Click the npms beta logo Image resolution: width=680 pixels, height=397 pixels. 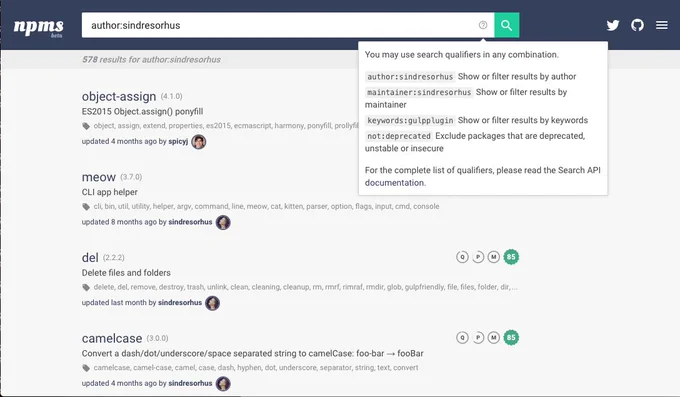(39, 28)
